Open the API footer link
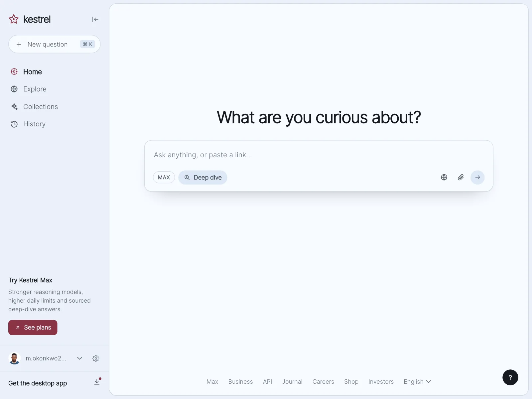 click(x=267, y=382)
